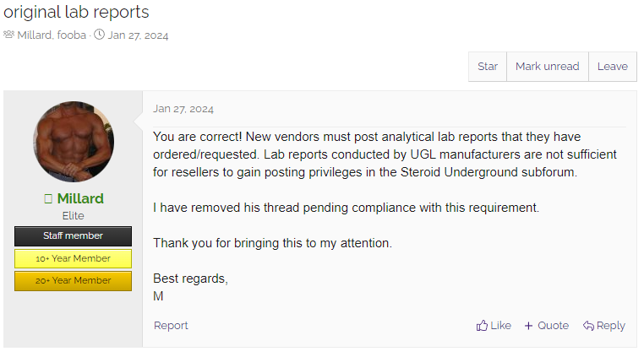The image size is (644, 357).
Task: Leave the conversation
Action: [612, 67]
